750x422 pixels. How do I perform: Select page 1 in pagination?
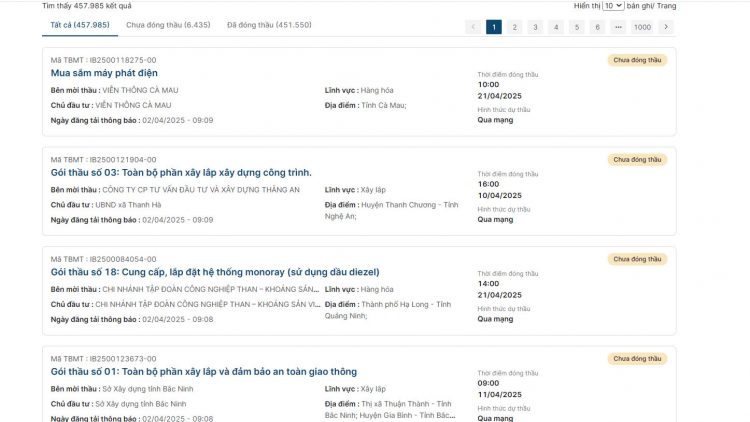coord(494,27)
